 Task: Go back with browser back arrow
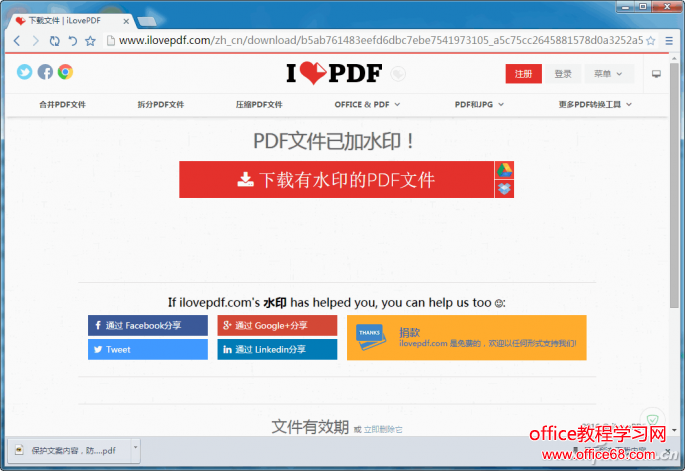tap(17, 41)
